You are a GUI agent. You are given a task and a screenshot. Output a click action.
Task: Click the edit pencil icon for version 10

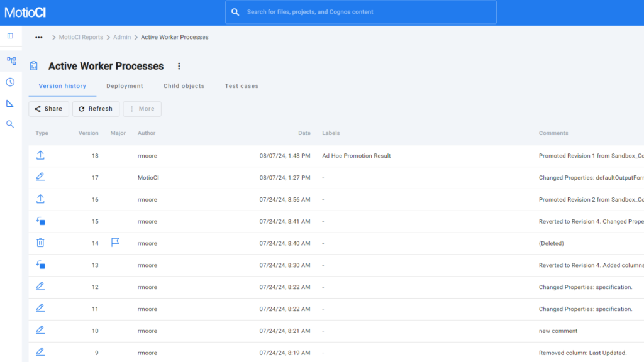(40, 330)
